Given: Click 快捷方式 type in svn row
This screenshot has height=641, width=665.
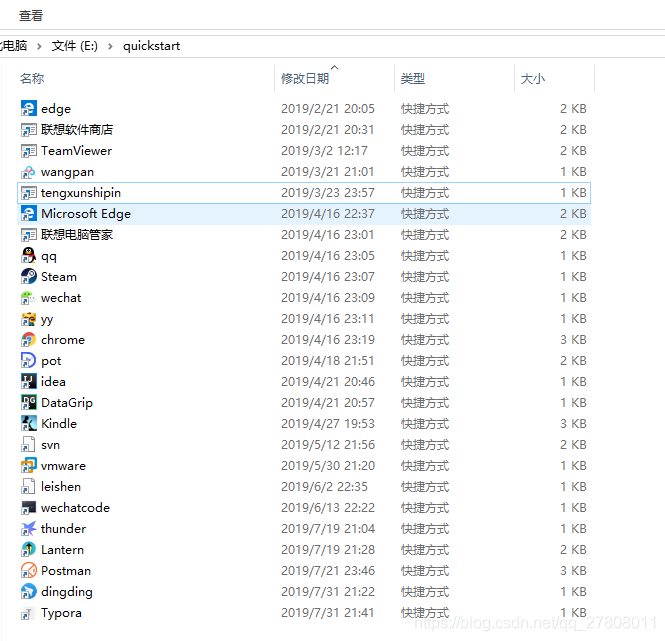Looking at the screenshot, I should tap(425, 445).
